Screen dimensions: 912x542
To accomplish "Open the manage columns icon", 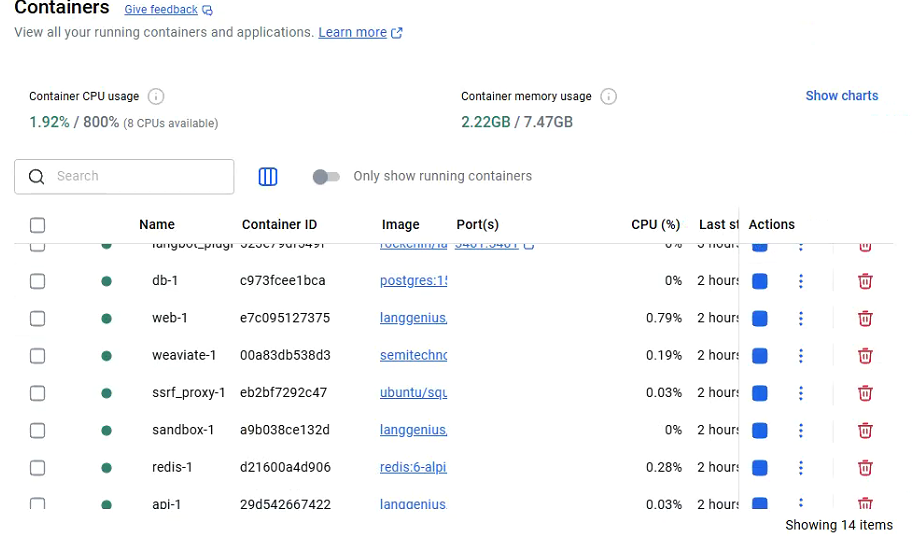I will point(268,176).
